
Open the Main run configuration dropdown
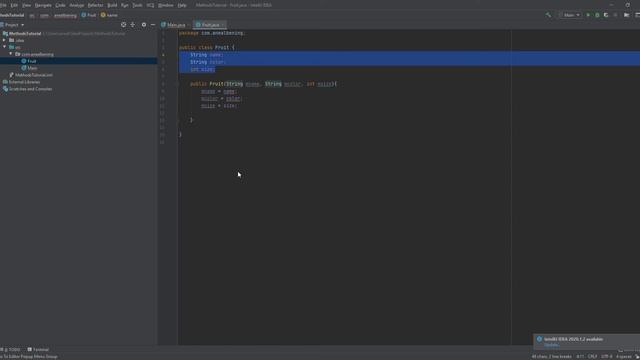pos(571,15)
